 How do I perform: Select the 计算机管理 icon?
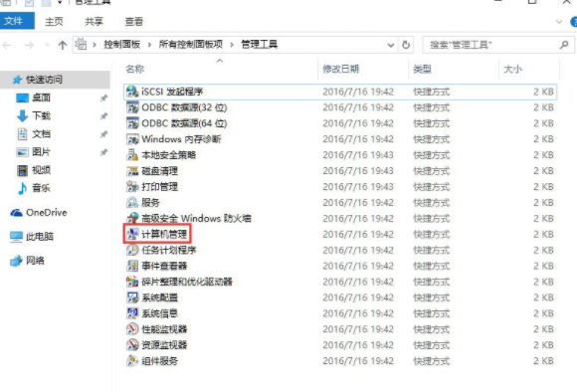(132, 234)
